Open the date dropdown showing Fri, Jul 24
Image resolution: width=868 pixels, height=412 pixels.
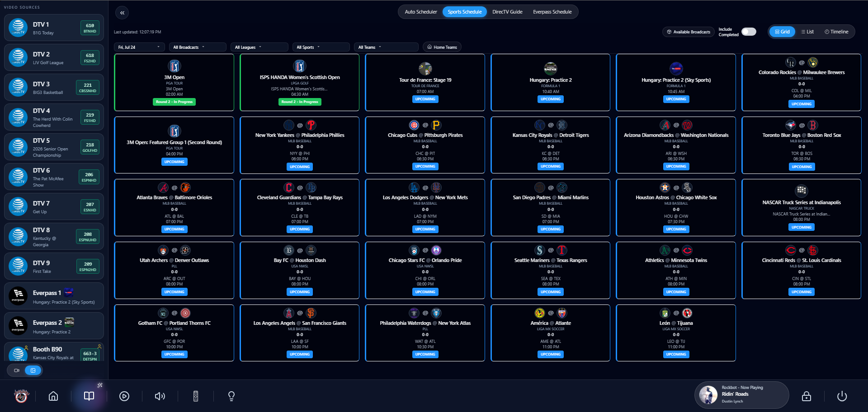point(139,47)
